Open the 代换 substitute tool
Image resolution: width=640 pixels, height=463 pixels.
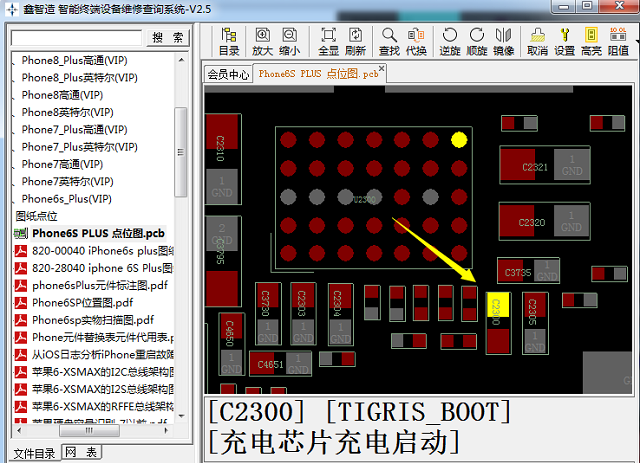[x=416, y=41]
